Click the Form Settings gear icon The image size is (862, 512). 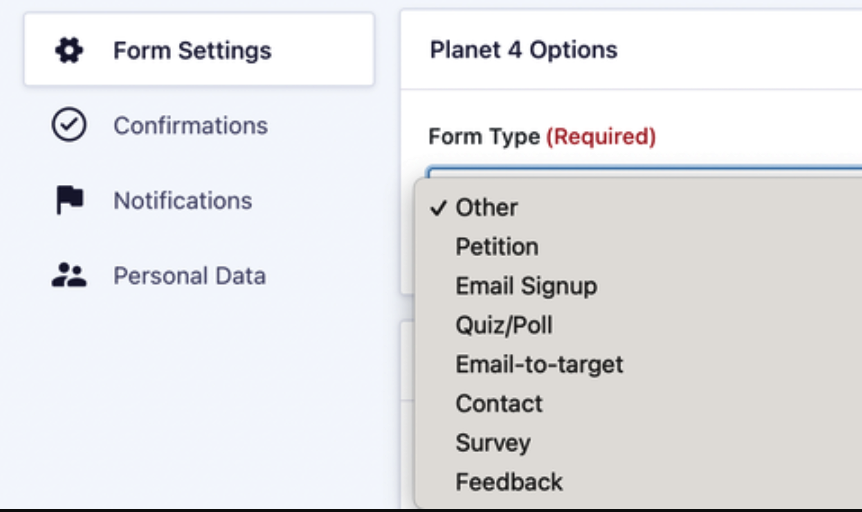[x=69, y=50]
